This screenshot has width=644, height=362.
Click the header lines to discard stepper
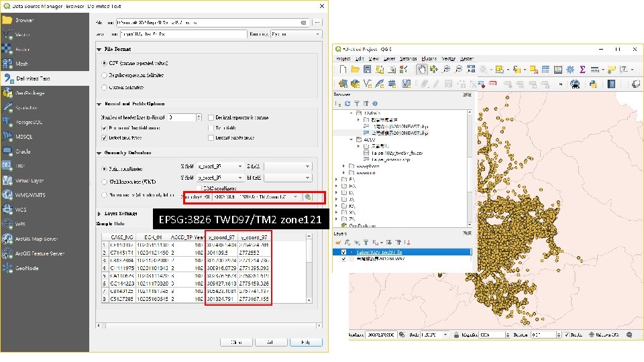(199, 117)
